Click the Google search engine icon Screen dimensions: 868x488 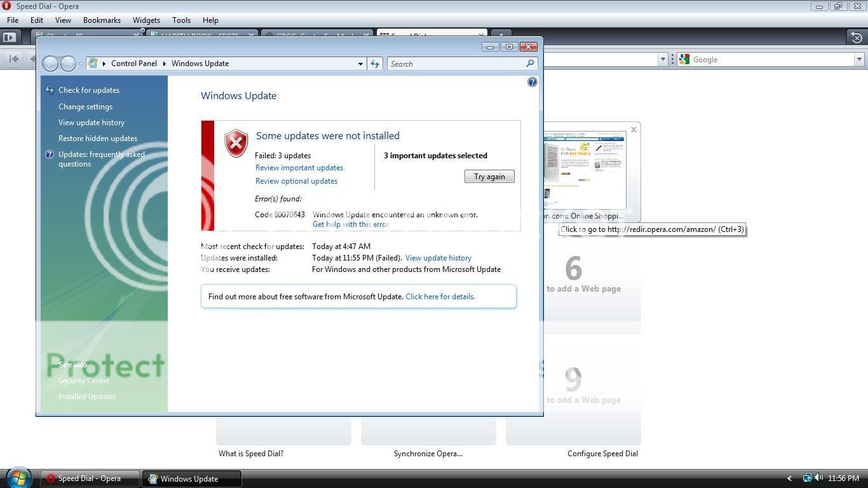[684, 59]
